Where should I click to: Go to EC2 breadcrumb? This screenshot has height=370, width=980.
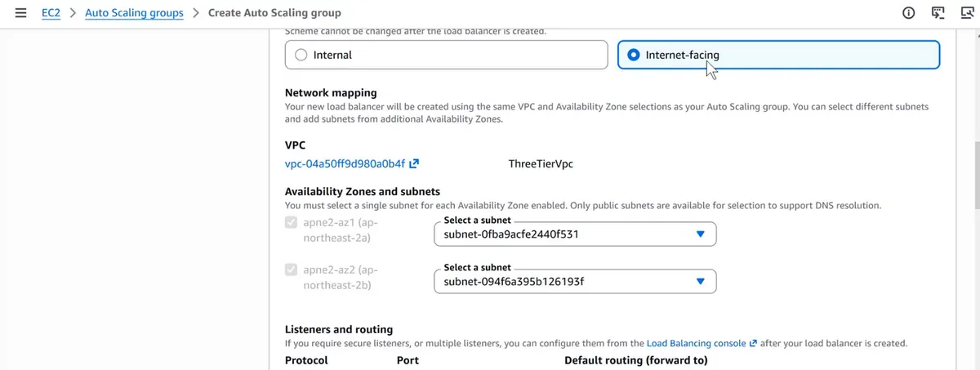(x=51, y=13)
